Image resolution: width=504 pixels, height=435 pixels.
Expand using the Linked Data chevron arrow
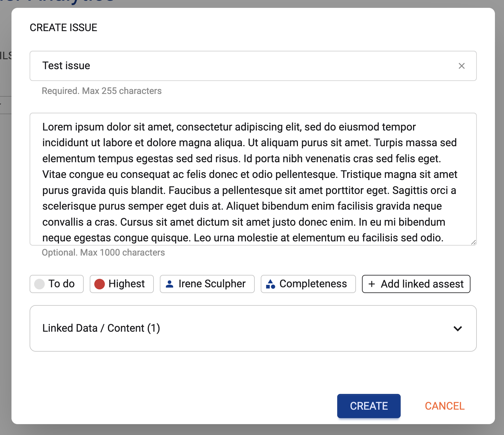[458, 328]
